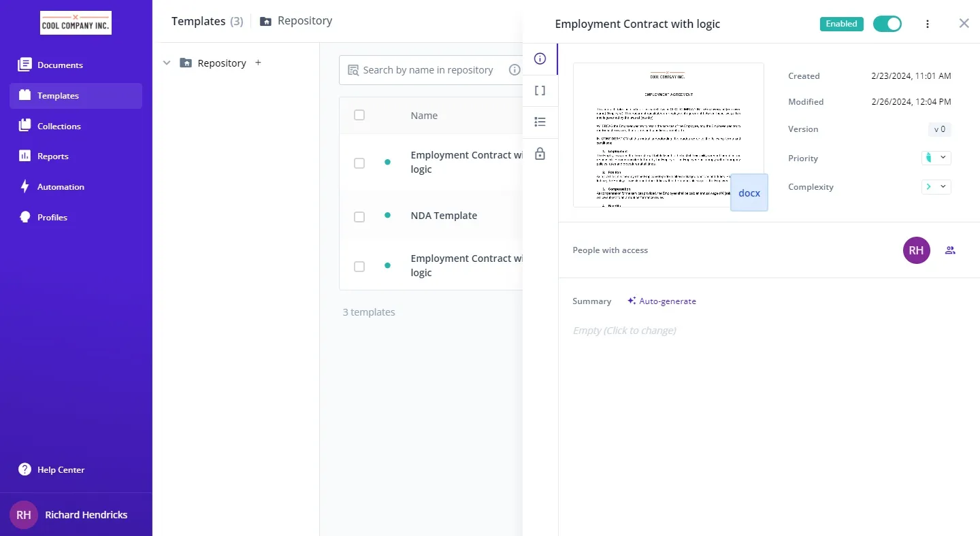Image resolution: width=980 pixels, height=536 pixels.
Task: Go to Documents in sidebar
Action: tap(60, 65)
